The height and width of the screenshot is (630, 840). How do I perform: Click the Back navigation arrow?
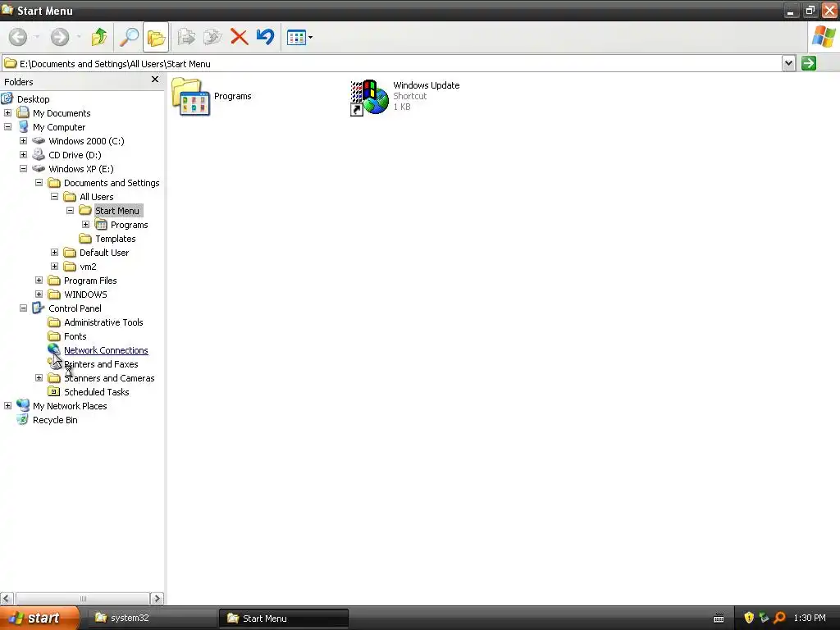tap(18, 37)
